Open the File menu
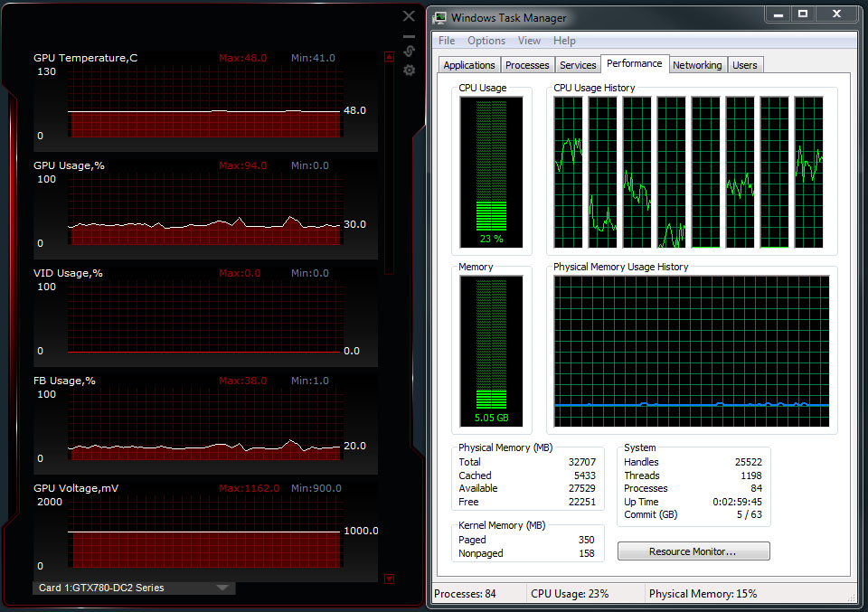 point(447,41)
